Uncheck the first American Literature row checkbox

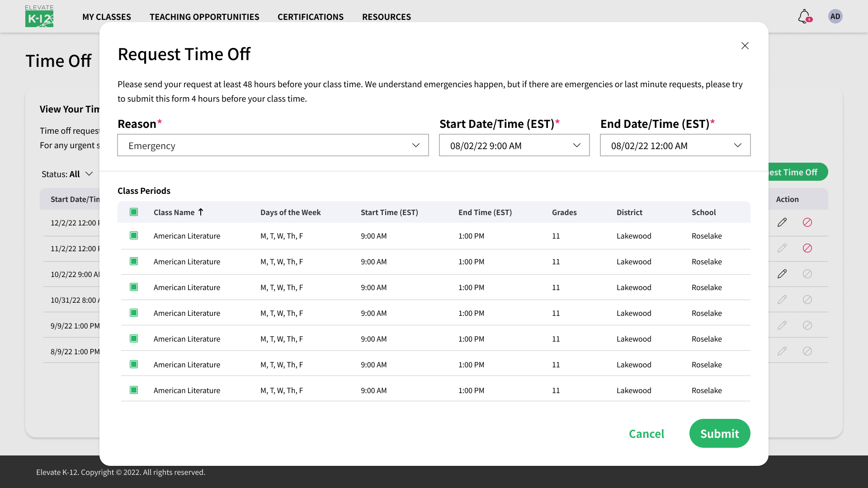tap(134, 235)
